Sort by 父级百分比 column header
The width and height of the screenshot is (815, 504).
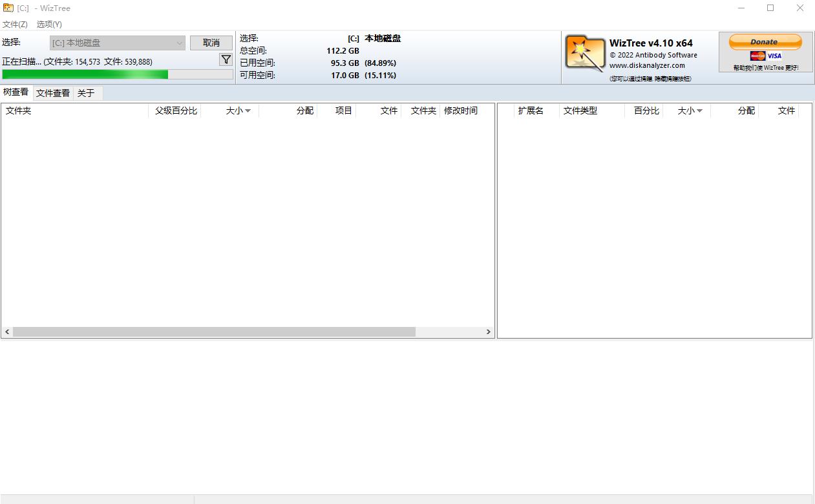[175, 110]
